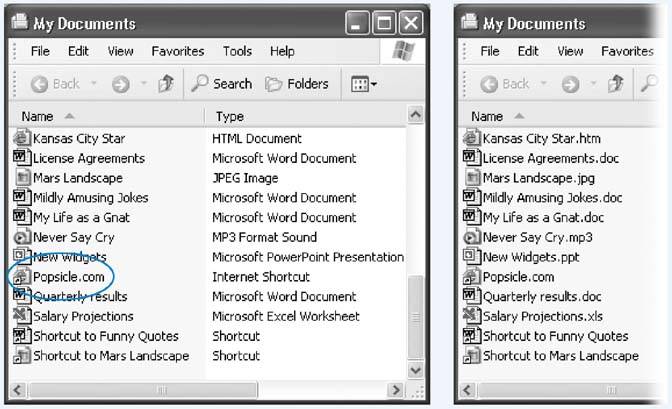Open the Views dropdown in left window toolbar

[363, 85]
